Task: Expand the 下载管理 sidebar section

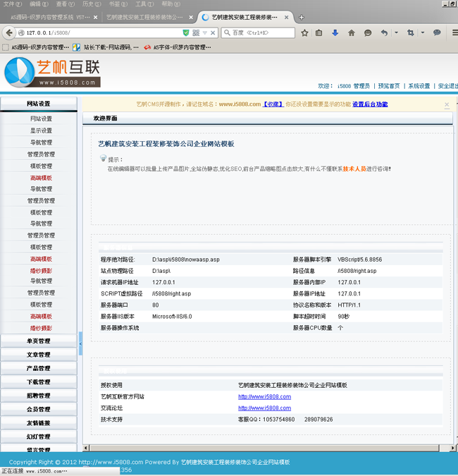Action: 39,382
